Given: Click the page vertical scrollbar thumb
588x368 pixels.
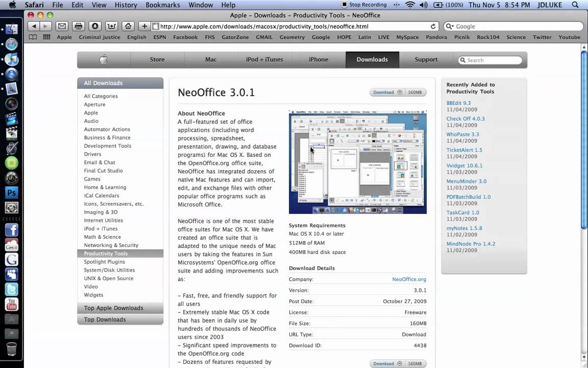Looking at the screenshot, I should coord(584,139).
